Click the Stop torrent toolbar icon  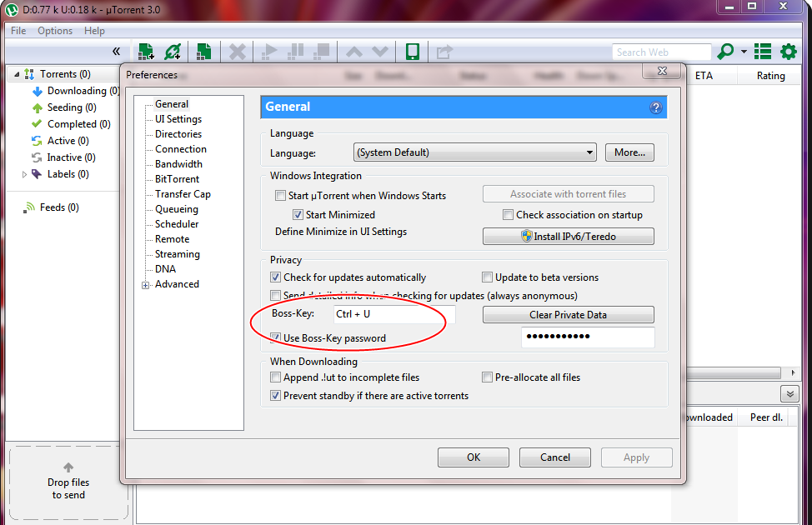[322, 52]
